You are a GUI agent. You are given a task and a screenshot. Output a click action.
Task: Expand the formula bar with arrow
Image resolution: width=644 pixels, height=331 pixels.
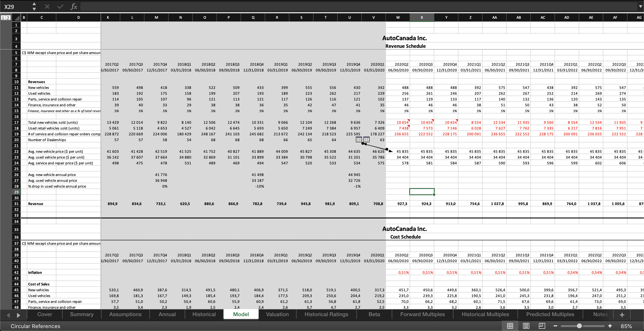click(640, 7)
